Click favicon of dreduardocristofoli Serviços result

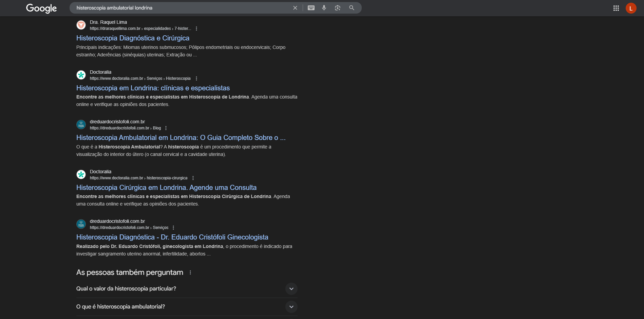(81, 224)
